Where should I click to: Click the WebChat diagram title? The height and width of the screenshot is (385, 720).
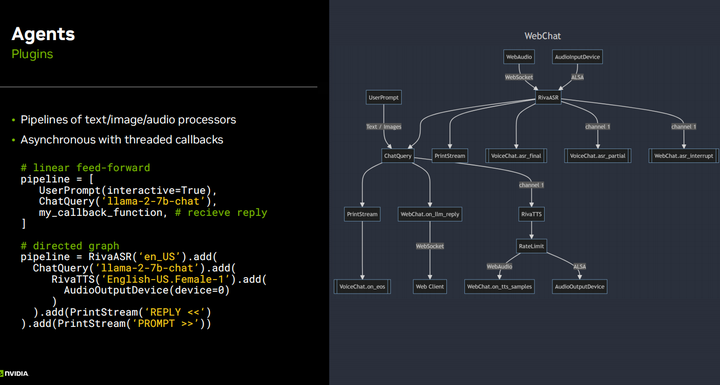pos(542,36)
